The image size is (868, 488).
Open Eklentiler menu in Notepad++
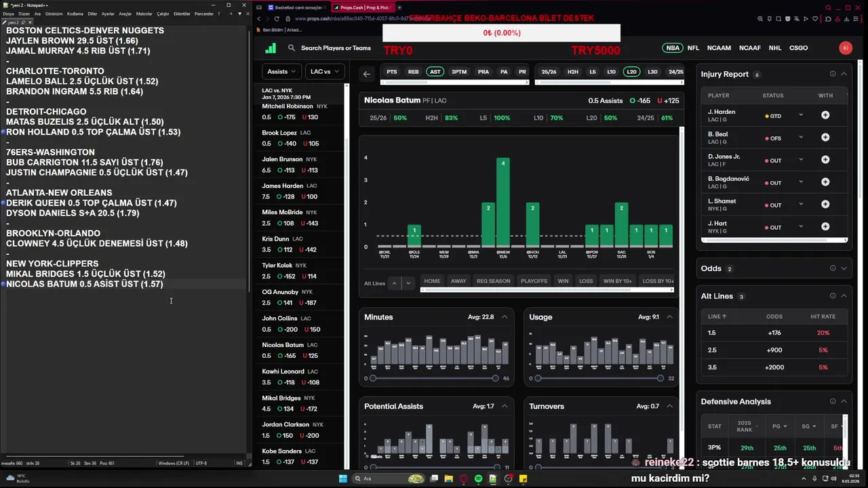click(182, 14)
